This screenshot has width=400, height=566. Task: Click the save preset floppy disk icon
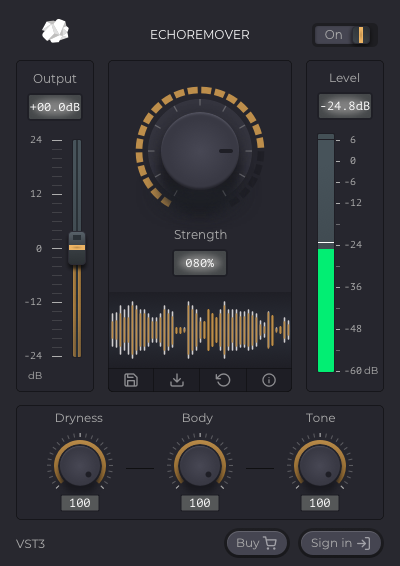coord(131,380)
